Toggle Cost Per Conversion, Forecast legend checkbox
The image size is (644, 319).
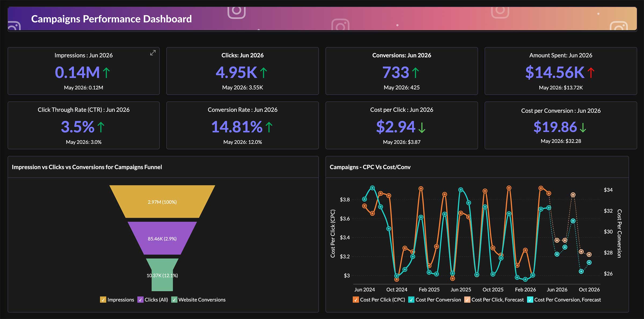pos(530,300)
